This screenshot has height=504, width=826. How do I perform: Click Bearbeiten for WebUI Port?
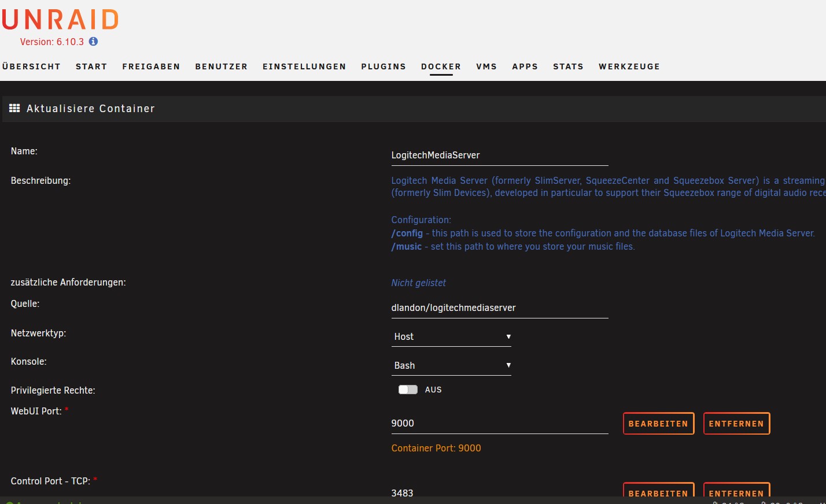658,424
